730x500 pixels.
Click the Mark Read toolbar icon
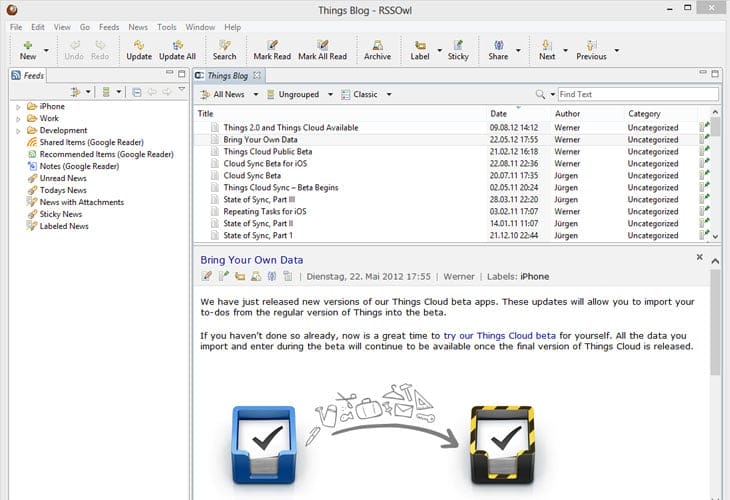click(272, 50)
